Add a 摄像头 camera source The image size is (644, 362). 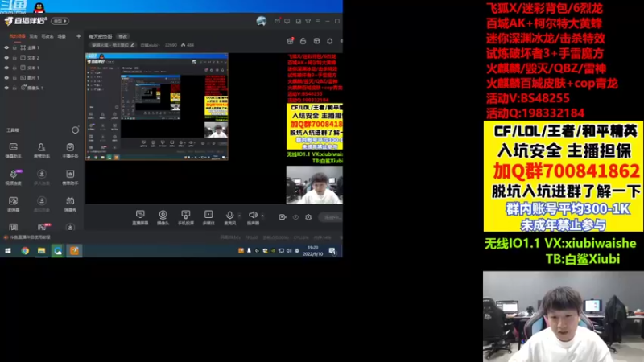(163, 217)
